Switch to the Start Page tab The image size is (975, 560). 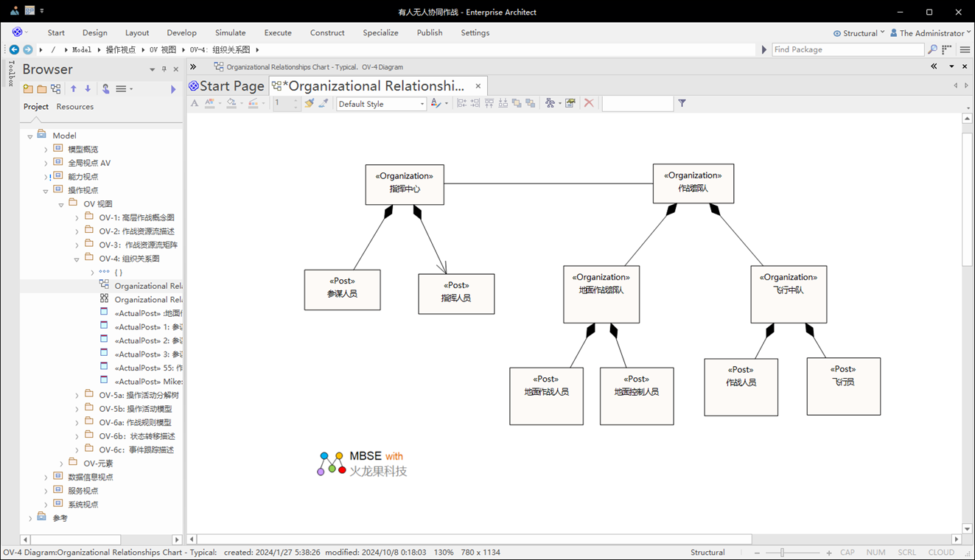click(x=226, y=86)
